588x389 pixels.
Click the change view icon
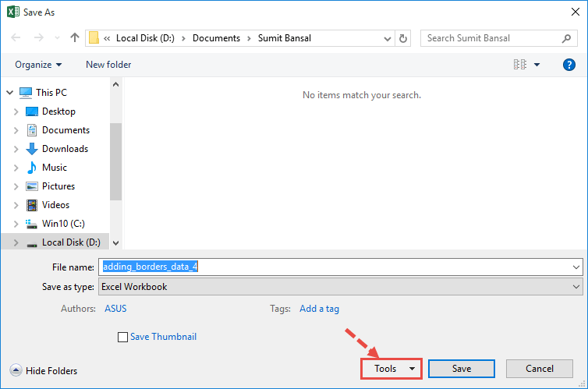point(520,65)
